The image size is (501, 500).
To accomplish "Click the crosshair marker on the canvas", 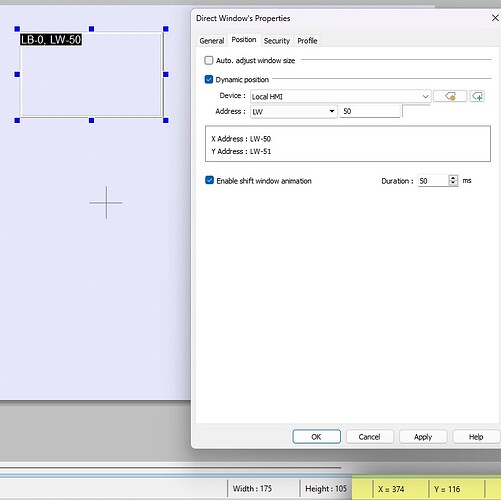I will click(106, 203).
